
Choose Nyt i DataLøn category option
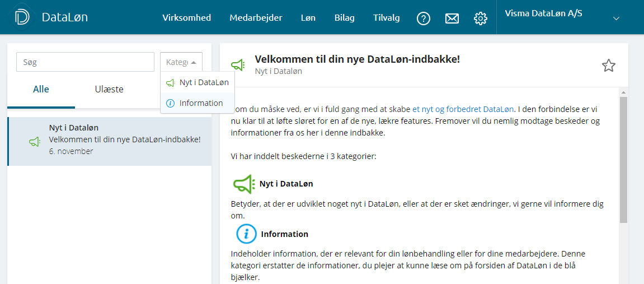pyautogui.click(x=198, y=82)
